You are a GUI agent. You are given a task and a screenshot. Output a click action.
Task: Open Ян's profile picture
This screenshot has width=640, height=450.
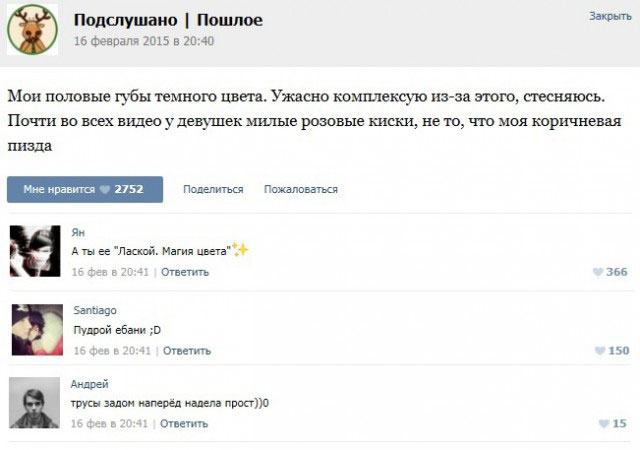coord(35,251)
